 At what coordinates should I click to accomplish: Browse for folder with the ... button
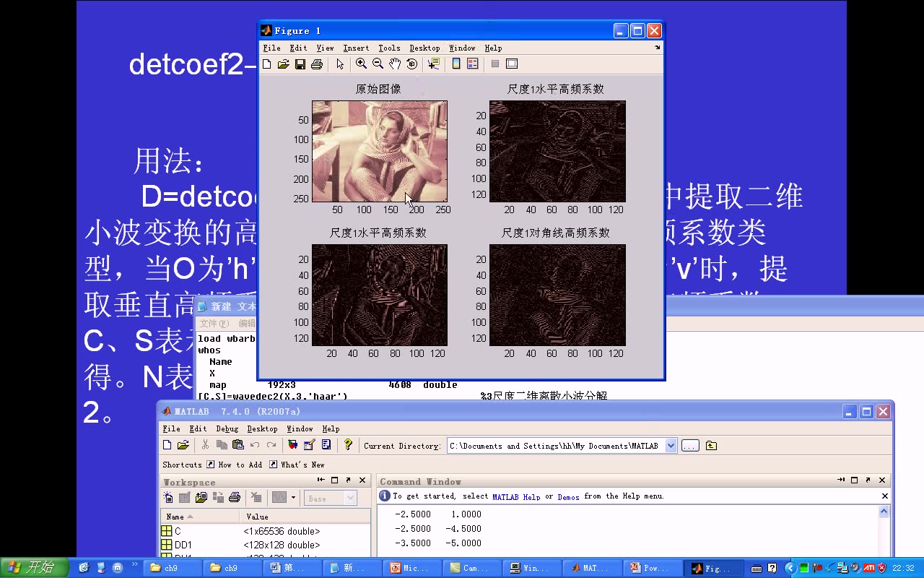690,446
